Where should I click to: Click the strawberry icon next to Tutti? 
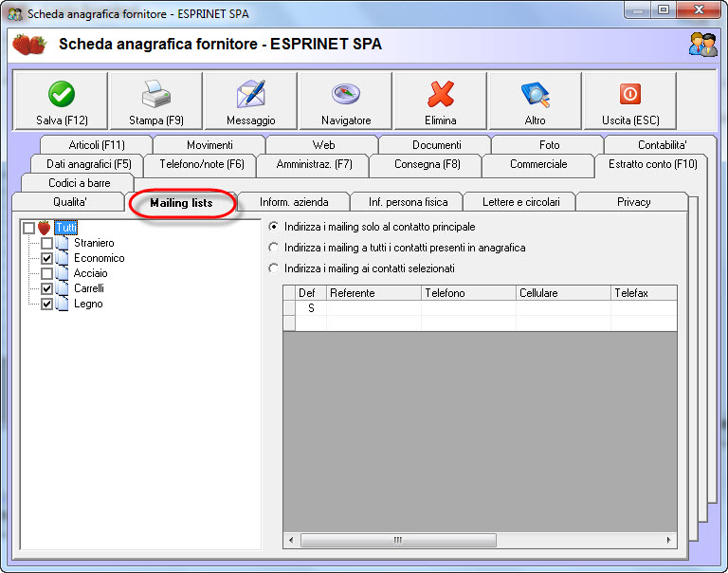click(45, 228)
